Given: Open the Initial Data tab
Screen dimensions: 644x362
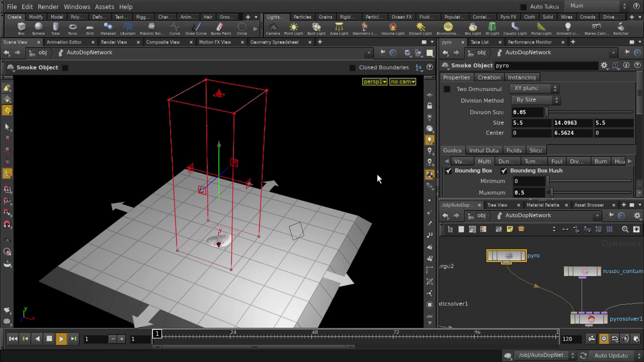Looking at the screenshot, I should 484,150.
